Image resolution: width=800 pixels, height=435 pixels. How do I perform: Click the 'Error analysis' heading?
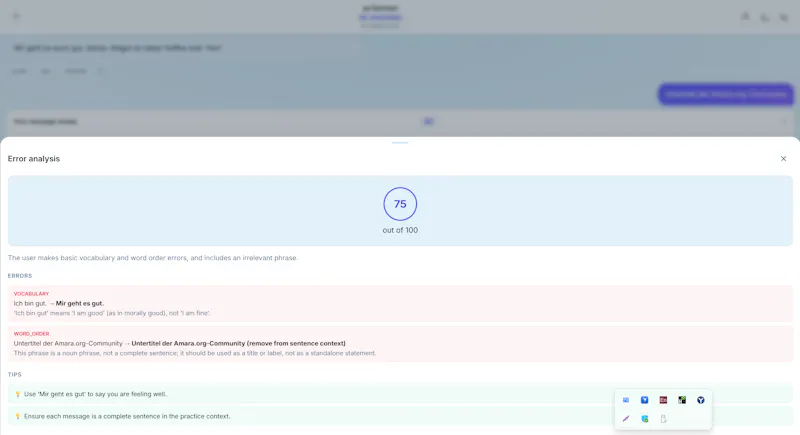point(34,159)
